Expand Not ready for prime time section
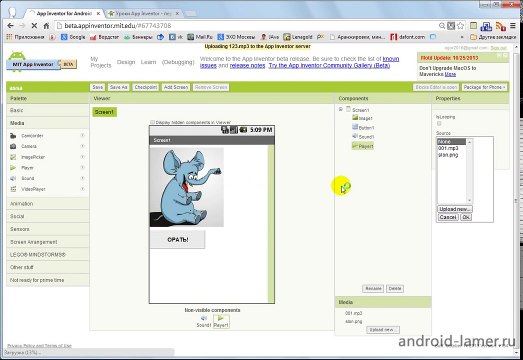The width and height of the screenshot is (523, 360). pos(47,280)
